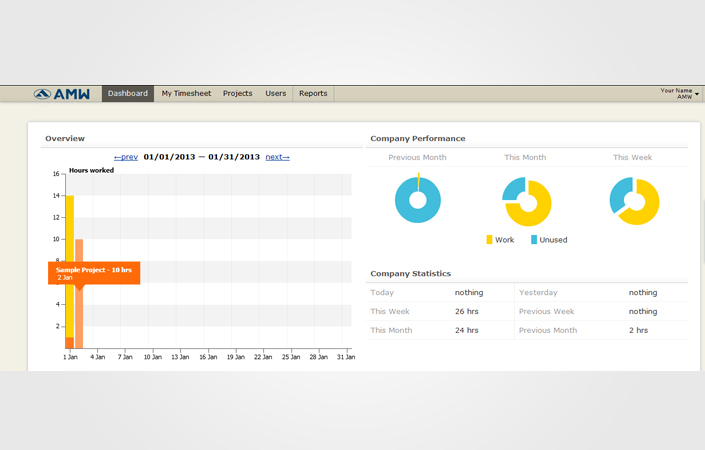
Task: Click the 26 hrs This Week value
Action: 467,311
